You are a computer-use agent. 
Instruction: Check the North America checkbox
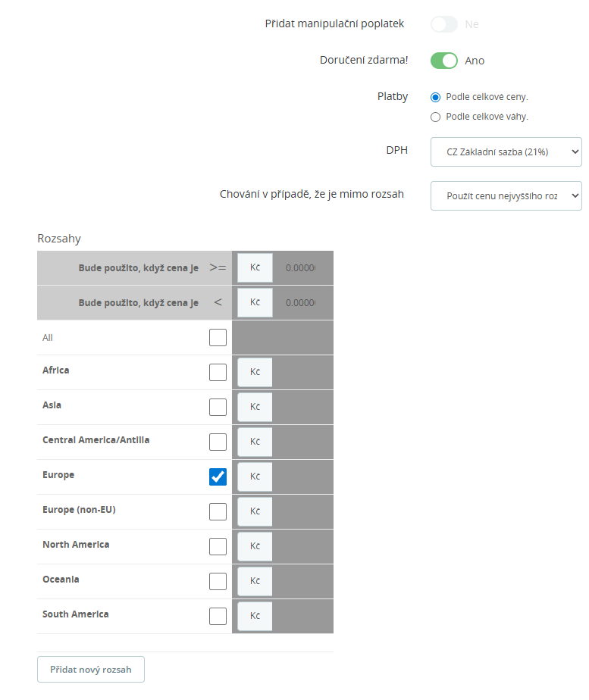[x=218, y=546]
